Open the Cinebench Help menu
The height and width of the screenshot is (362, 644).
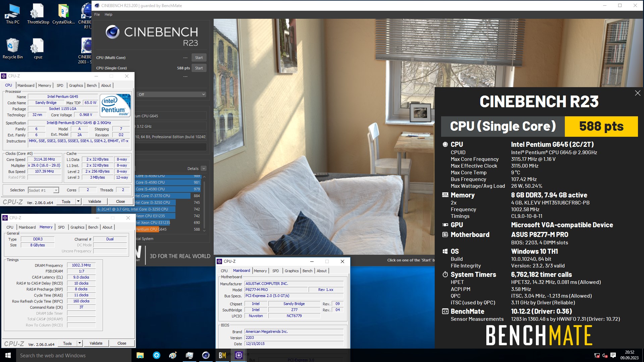(108, 14)
